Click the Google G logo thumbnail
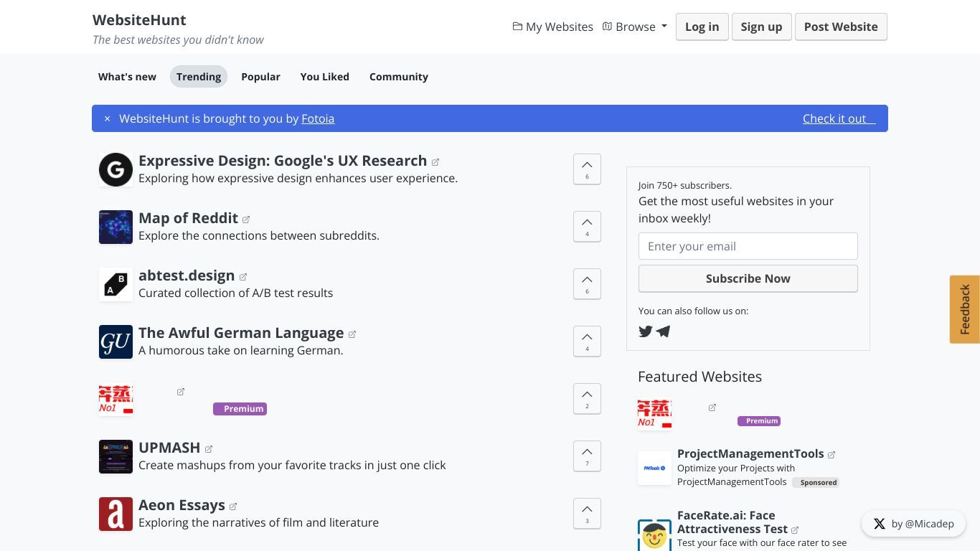The height and width of the screenshot is (551, 980). (x=116, y=170)
